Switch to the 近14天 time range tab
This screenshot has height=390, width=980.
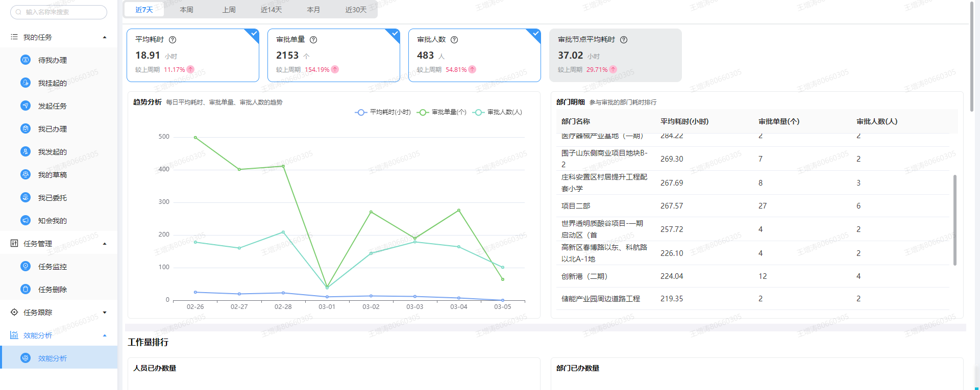(271, 10)
